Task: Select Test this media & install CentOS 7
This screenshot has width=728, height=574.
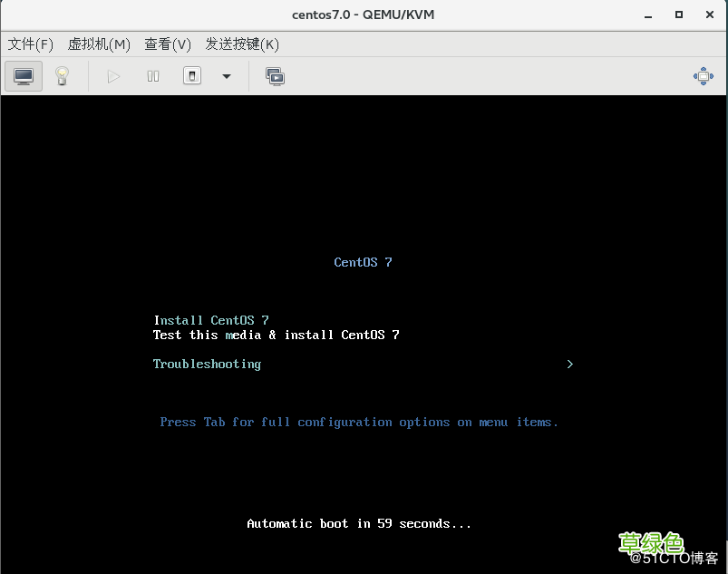Action: coord(277,335)
